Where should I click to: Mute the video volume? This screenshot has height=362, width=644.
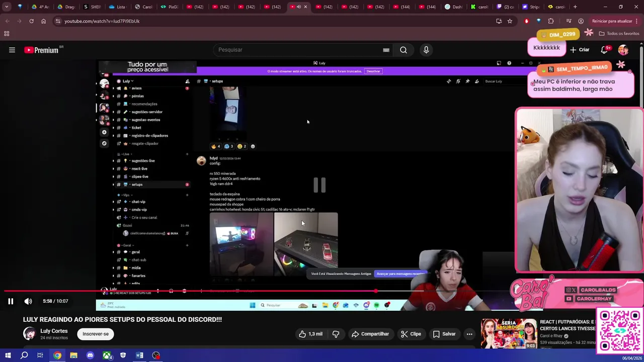28,301
